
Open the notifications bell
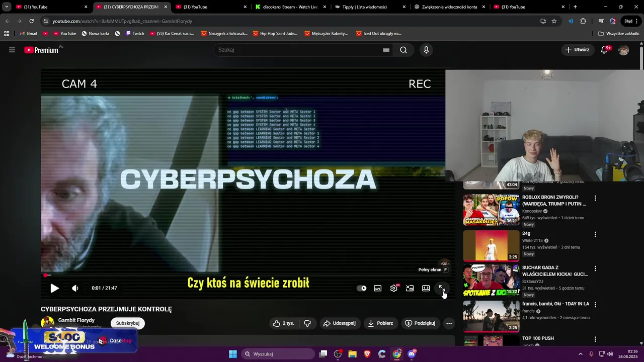point(605,50)
